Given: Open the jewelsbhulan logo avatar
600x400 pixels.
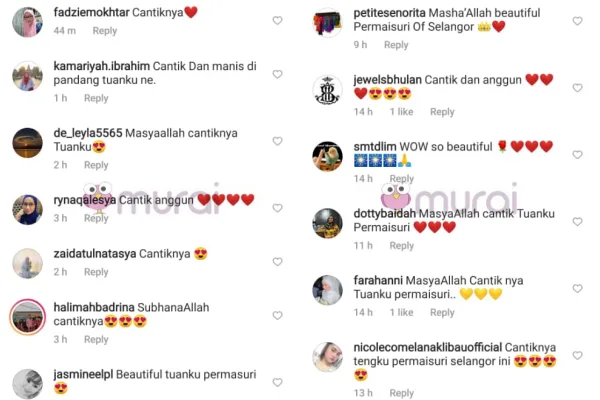Looking at the screenshot, I should (x=328, y=90).
